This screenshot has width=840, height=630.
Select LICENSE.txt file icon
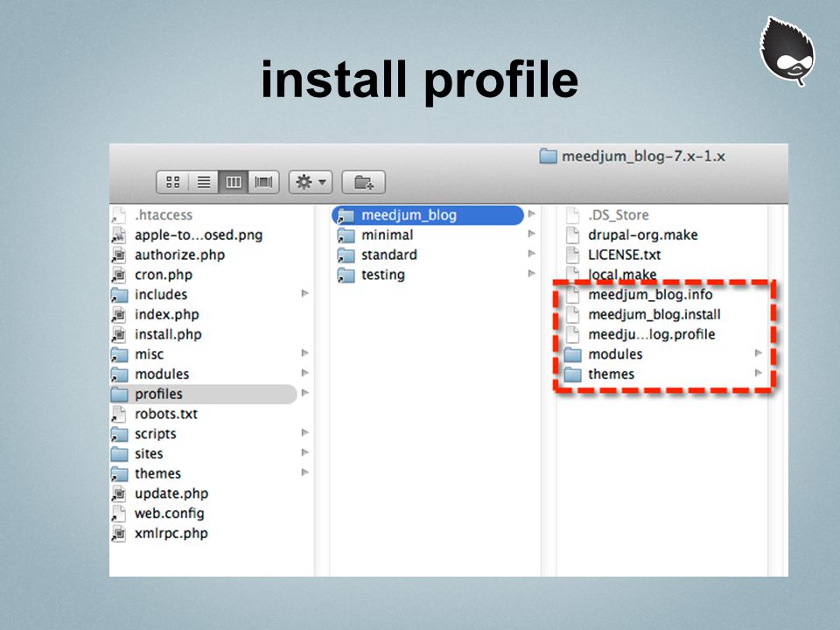point(572,255)
